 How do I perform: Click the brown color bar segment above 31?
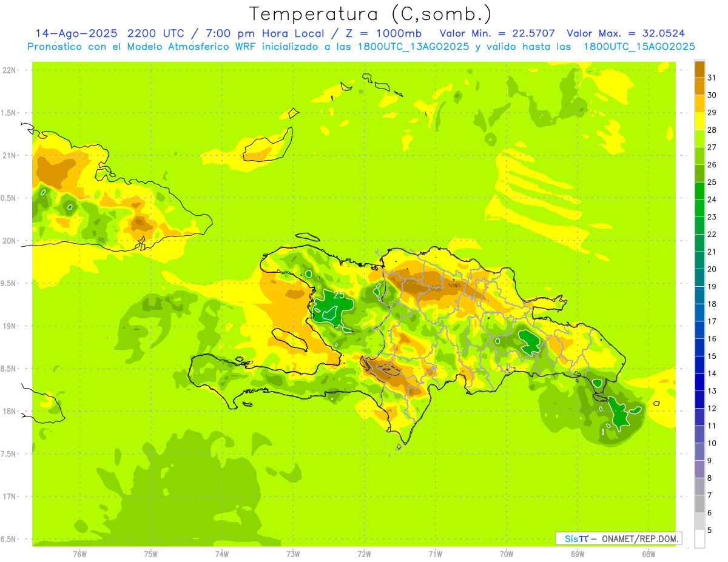699,69
